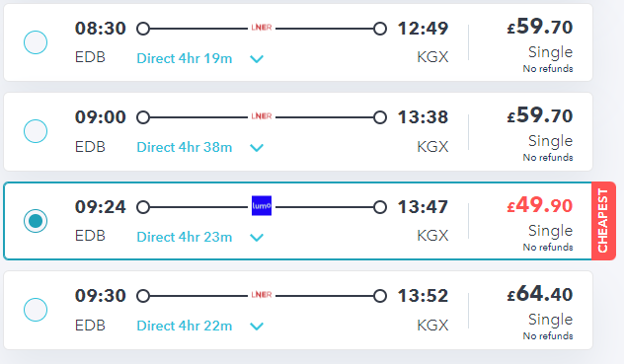Select the 09:00 departure radio button
Screen dimensions: 624x364
click(36, 131)
